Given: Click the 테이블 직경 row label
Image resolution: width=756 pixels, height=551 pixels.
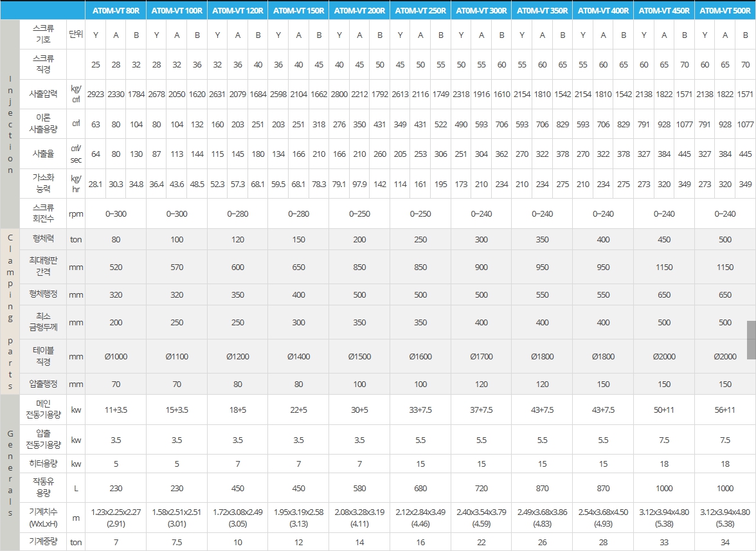Looking at the screenshot, I should (43, 356).
